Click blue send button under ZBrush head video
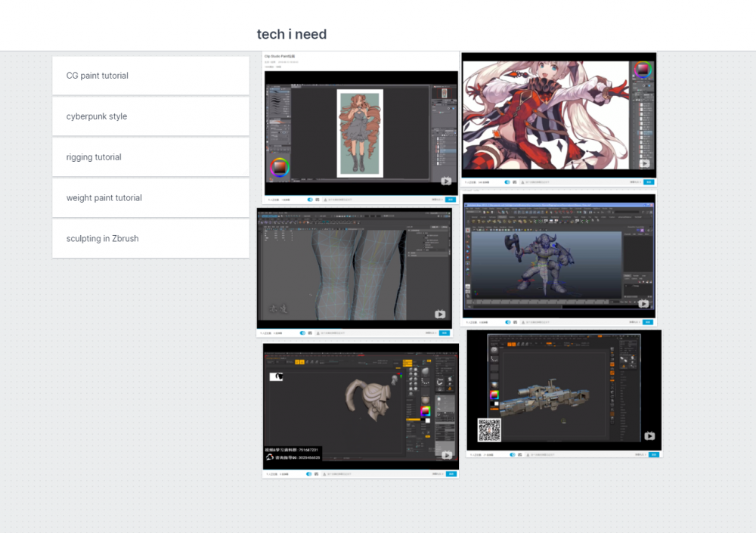Viewport: 756px width, 533px height. click(x=451, y=474)
